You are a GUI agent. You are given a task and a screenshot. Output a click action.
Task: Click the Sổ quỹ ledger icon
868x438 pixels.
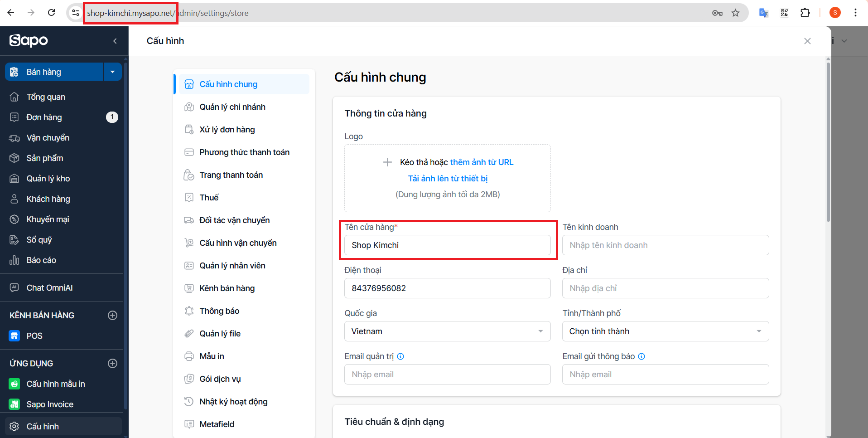coord(14,240)
